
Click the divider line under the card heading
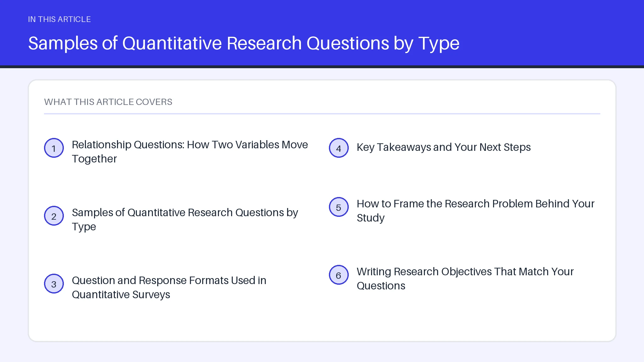point(322,114)
